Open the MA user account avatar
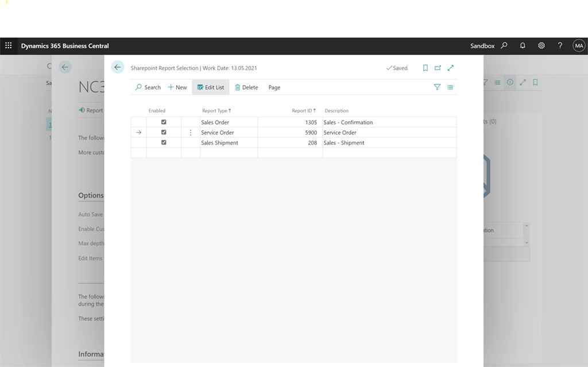This screenshot has width=588, height=367. pos(579,45)
